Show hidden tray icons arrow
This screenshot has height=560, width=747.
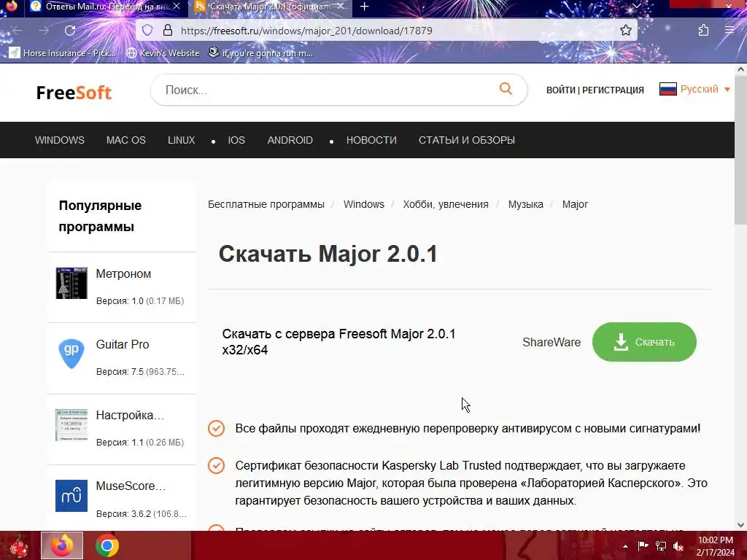(625, 546)
